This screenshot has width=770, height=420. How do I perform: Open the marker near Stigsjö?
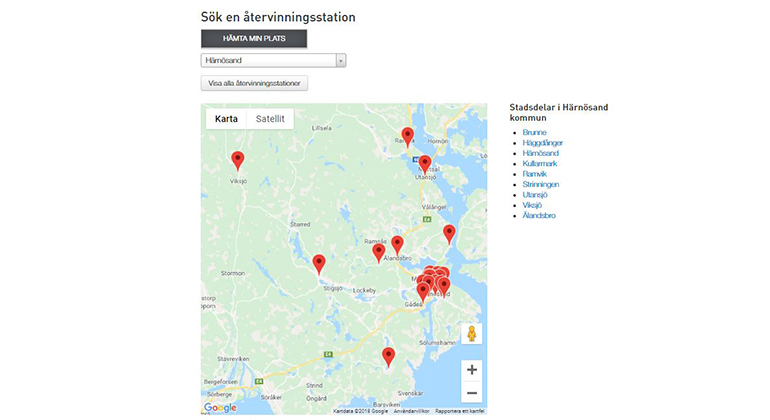click(319, 263)
